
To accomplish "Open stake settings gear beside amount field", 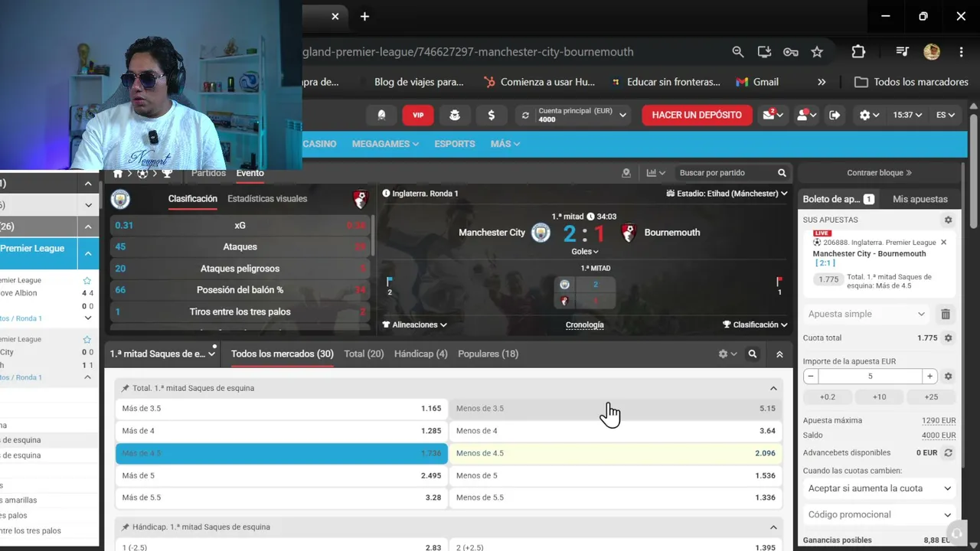I will (948, 377).
